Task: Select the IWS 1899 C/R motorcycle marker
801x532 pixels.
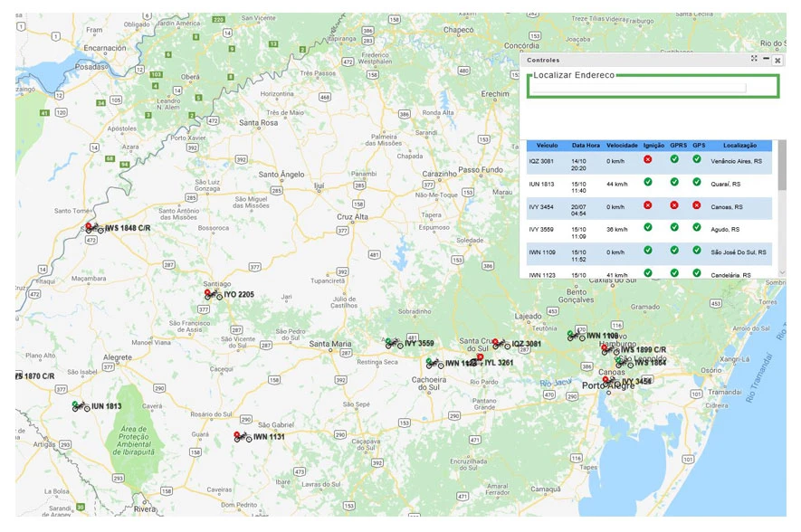Action: pos(610,350)
